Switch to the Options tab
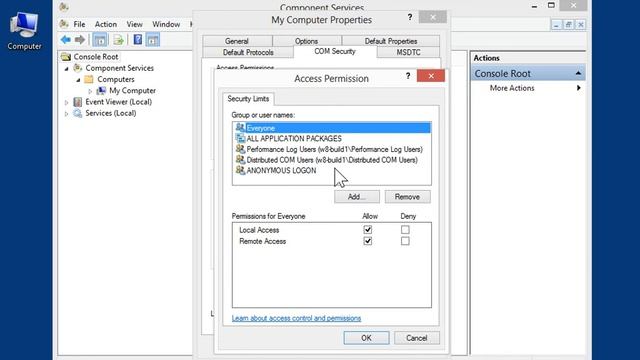 (x=307, y=41)
